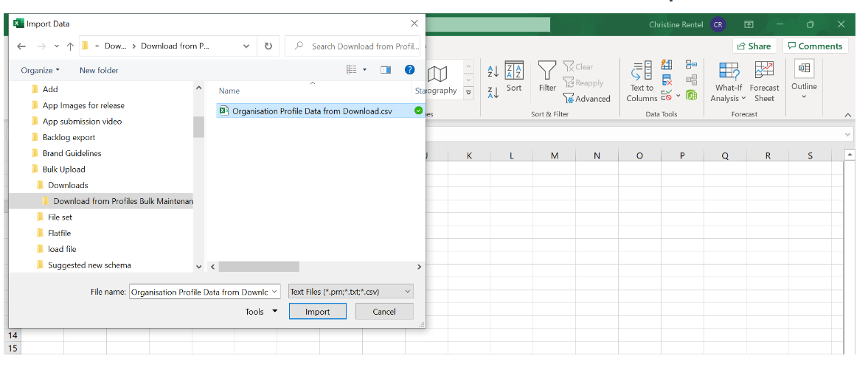Screen dimensions: 868x378
Task: Click the Data Validation icon
Action: [x=667, y=95]
